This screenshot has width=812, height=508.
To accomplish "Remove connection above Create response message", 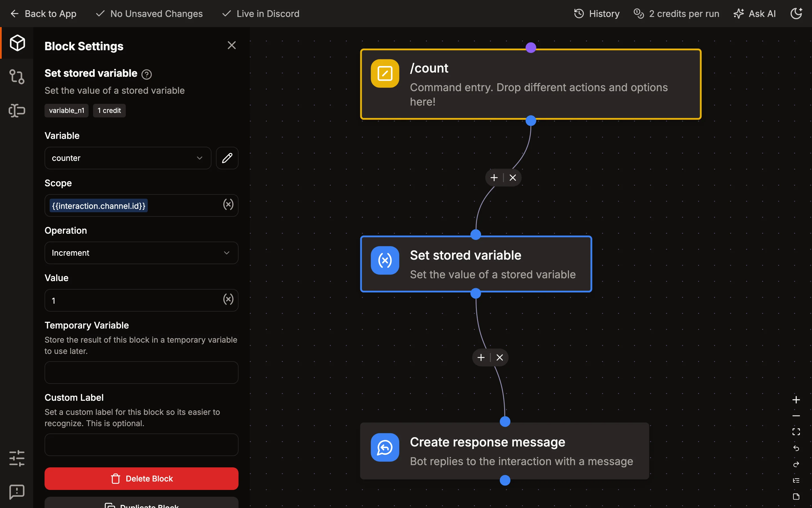I will tap(500, 358).
